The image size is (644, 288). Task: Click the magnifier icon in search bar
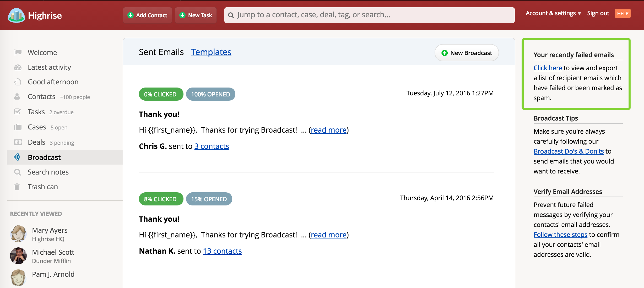point(231,15)
